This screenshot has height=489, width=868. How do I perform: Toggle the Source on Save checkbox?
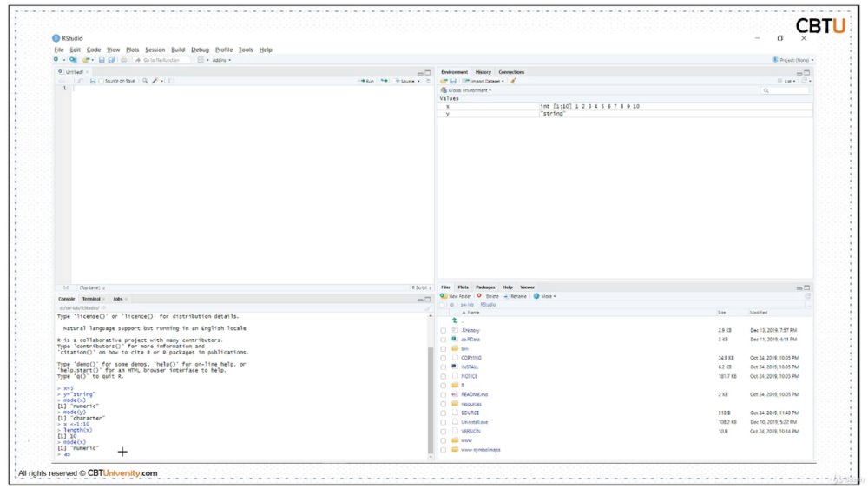[101, 81]
